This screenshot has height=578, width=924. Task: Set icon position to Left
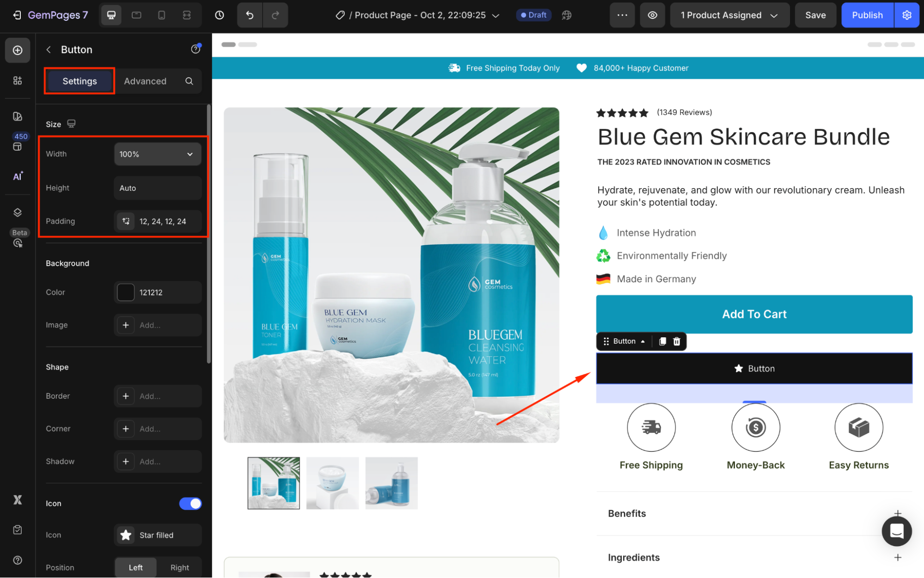(135, 567)
